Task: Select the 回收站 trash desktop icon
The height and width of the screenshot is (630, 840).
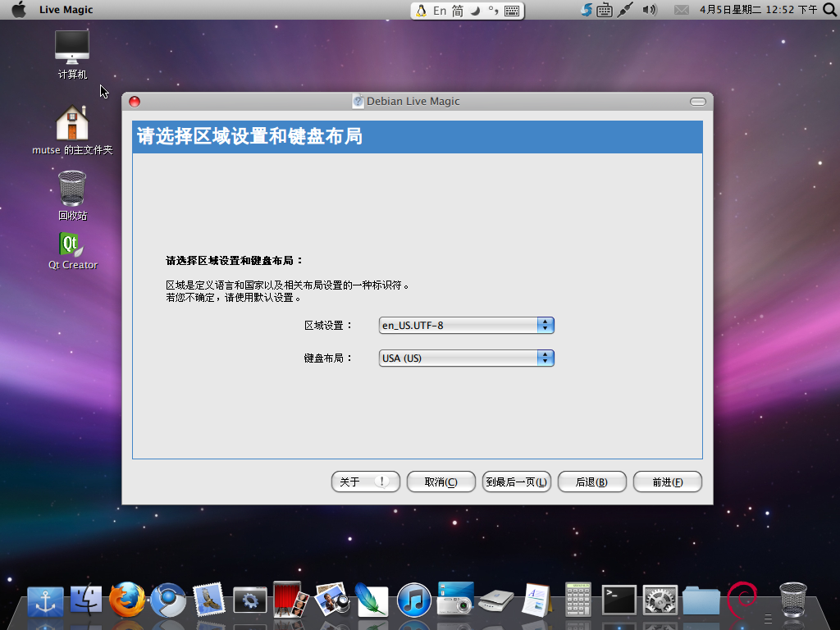Action: click(72, 195)
